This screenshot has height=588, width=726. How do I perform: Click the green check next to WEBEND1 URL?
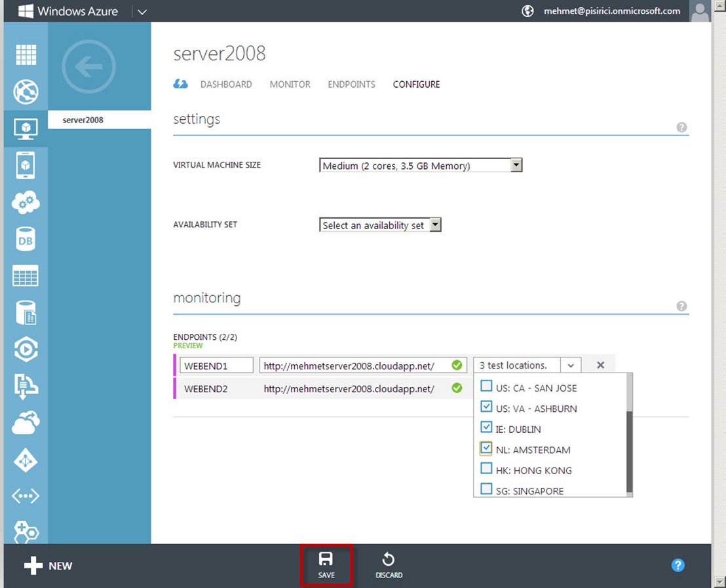click(457, 365)
